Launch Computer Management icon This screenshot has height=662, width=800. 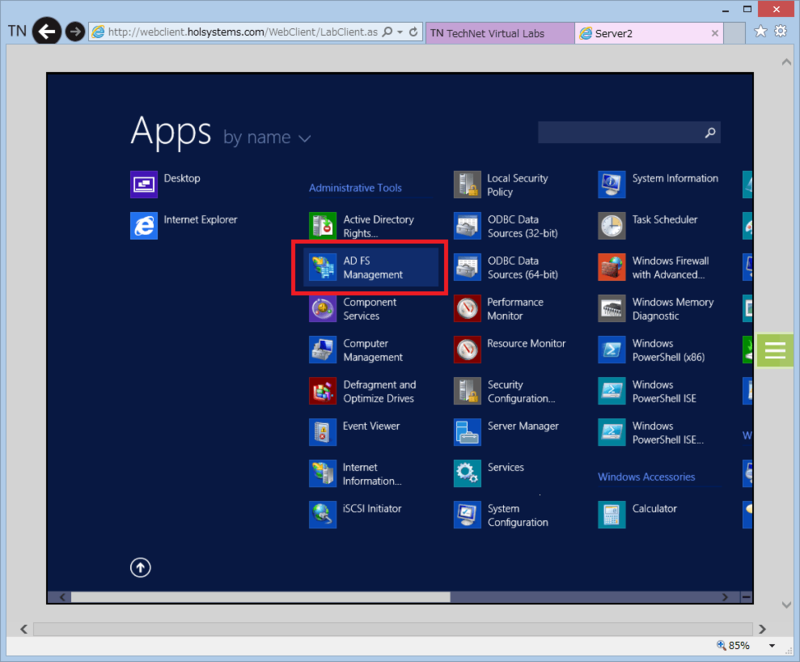tap(322, 349)
